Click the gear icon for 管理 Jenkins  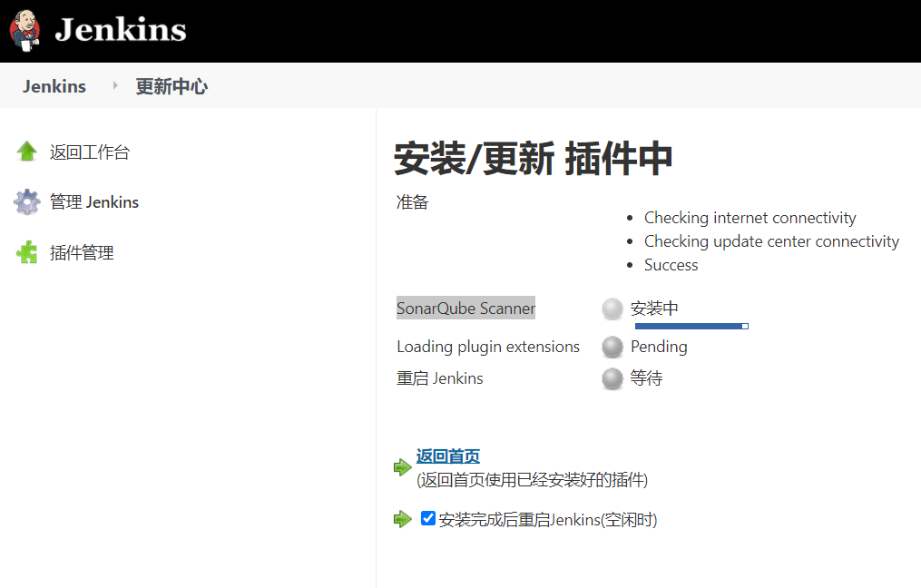click(x=26, y=202)
